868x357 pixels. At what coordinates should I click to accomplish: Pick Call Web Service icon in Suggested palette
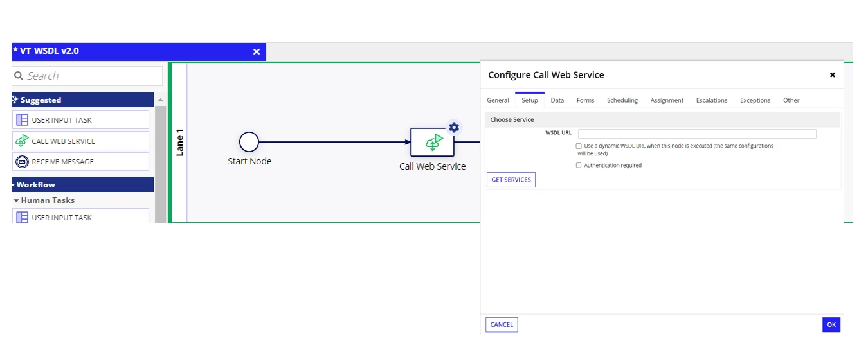[x=22, y=141]
